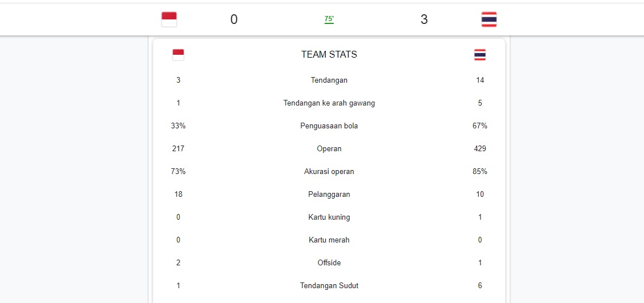Click the Tendangan ke arah gawang label

(x=329, y=103)
